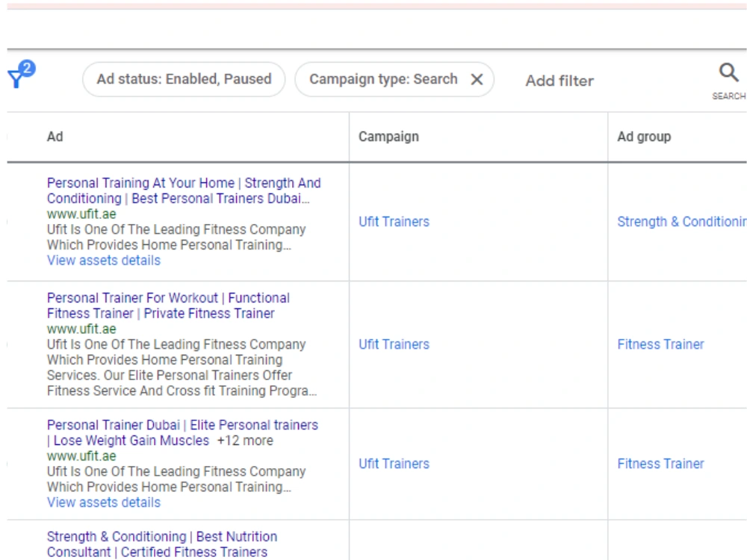View assets details for Personal Trainer Dubai ad

click(x=104, y=503)
